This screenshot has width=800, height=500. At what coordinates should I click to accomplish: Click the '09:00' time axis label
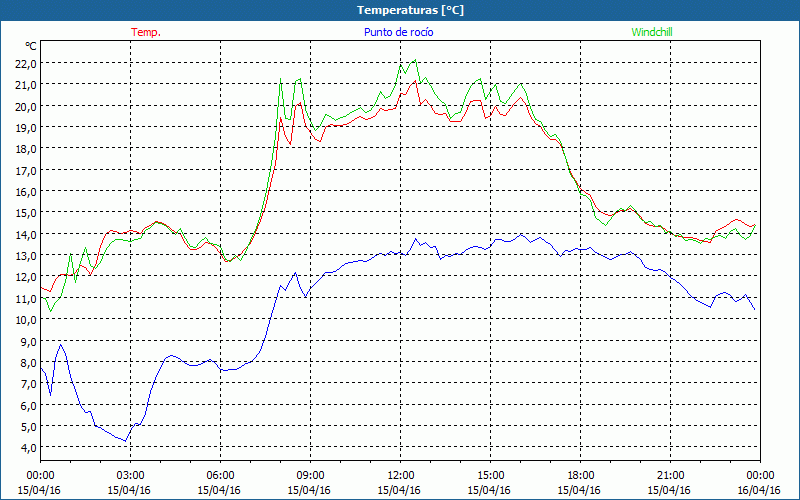(310, 475)
